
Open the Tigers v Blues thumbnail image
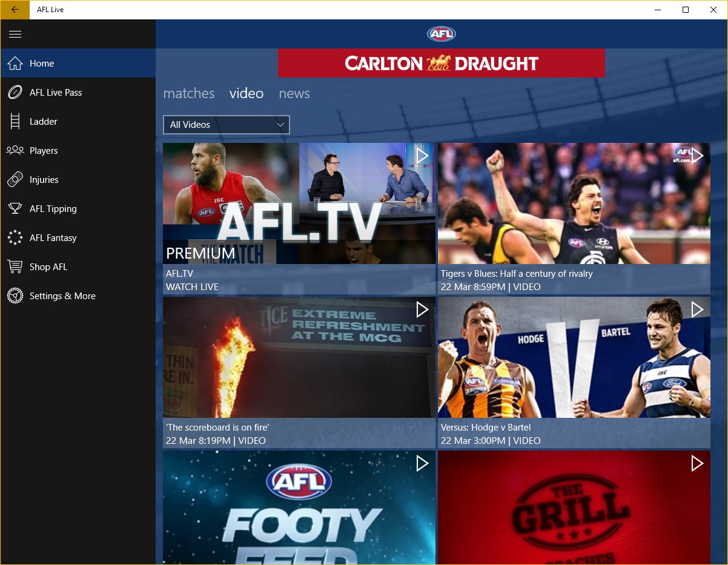[x=574, y=203]
